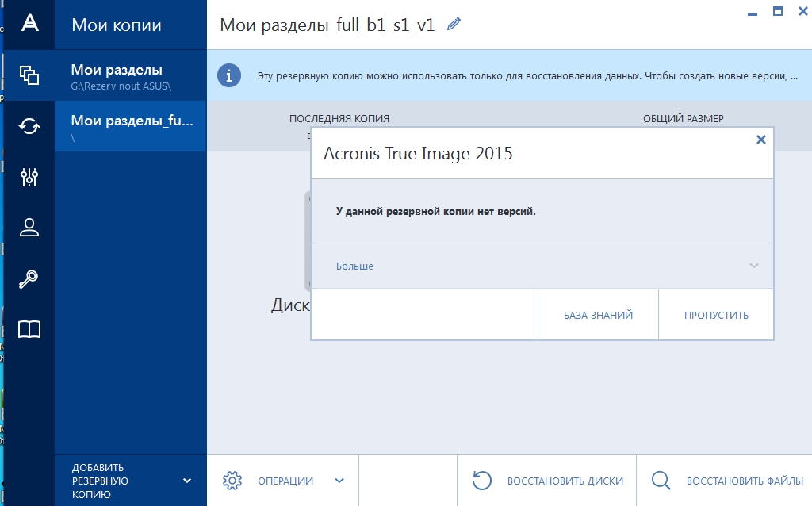Click the blue info icon in banner
The height and width of the screenshot is (506, 812).
229,75
